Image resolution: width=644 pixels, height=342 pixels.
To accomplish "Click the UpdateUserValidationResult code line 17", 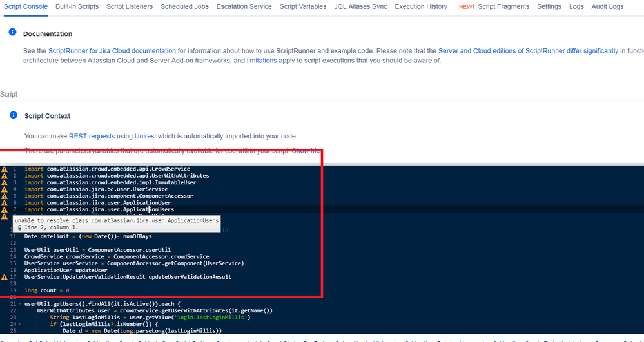I will (x=128, y=277).
